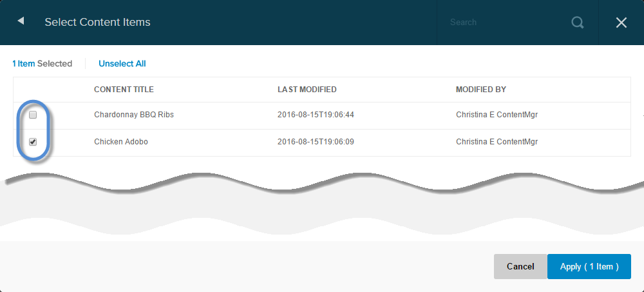
Task: Uncheck the Chicken Adobo checkbox
Action: tap(33, 142)
